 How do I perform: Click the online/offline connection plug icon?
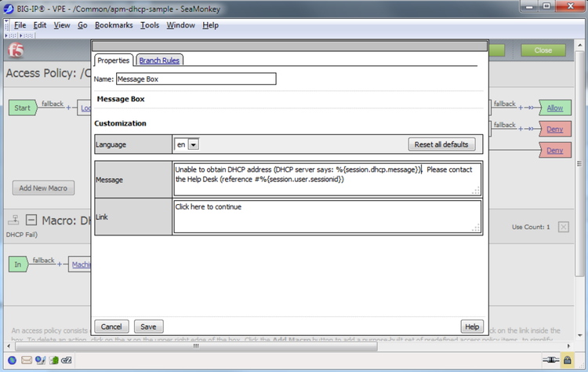pos(550,360)
